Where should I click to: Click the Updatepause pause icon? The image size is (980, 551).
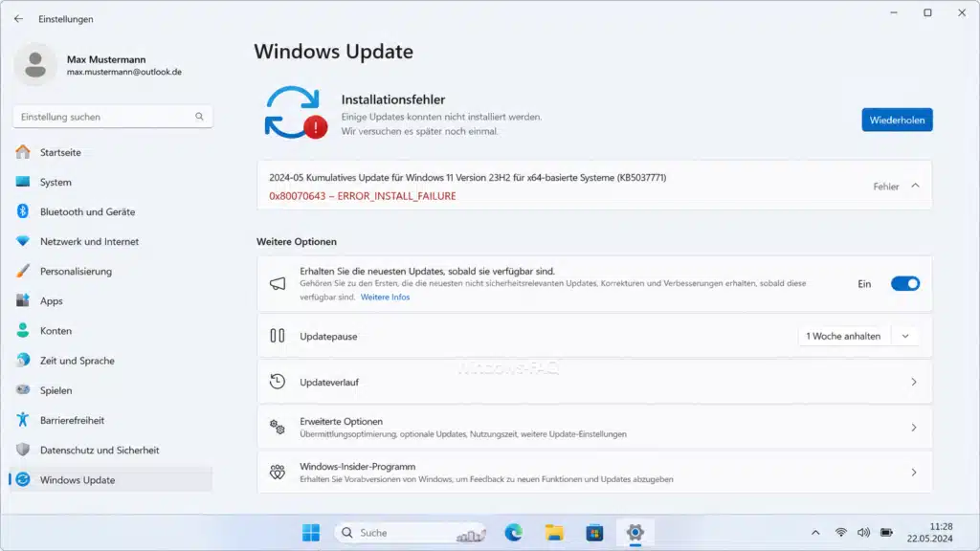pos(278,336)
